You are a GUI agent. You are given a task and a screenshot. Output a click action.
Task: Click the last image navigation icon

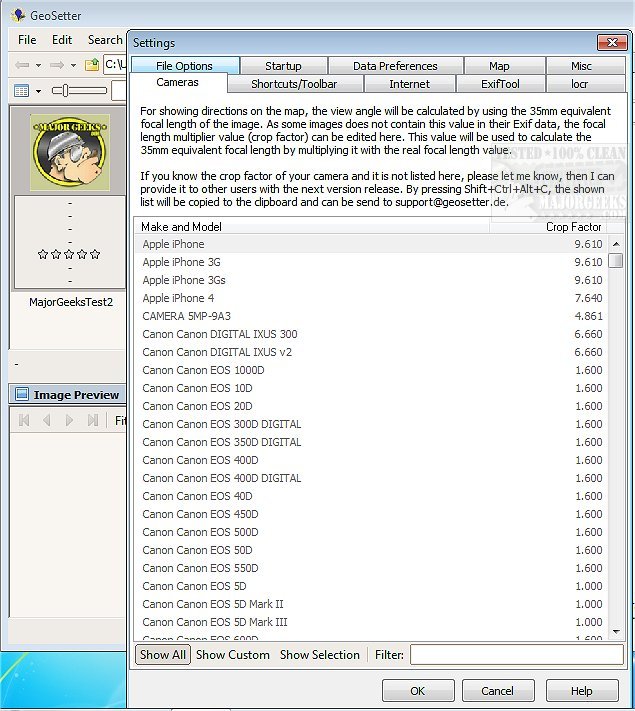[x=93, y=420]
